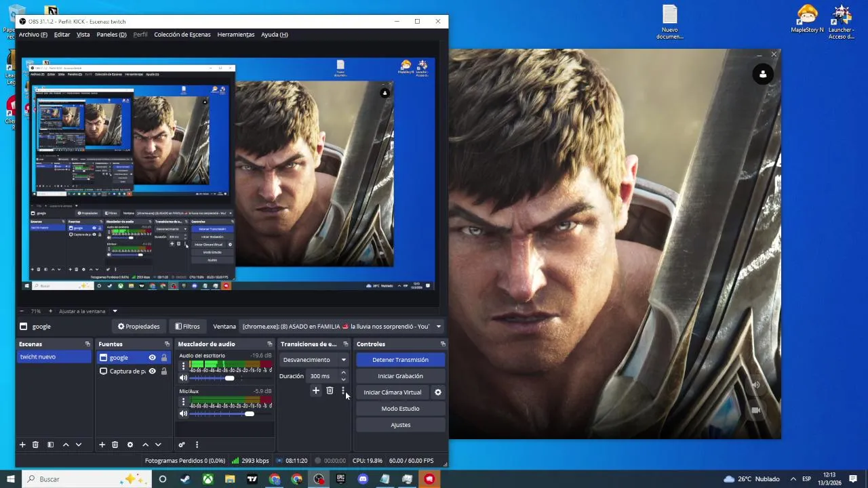Open Archivo menu
The image size is (868, 488).
click(33, 35)
